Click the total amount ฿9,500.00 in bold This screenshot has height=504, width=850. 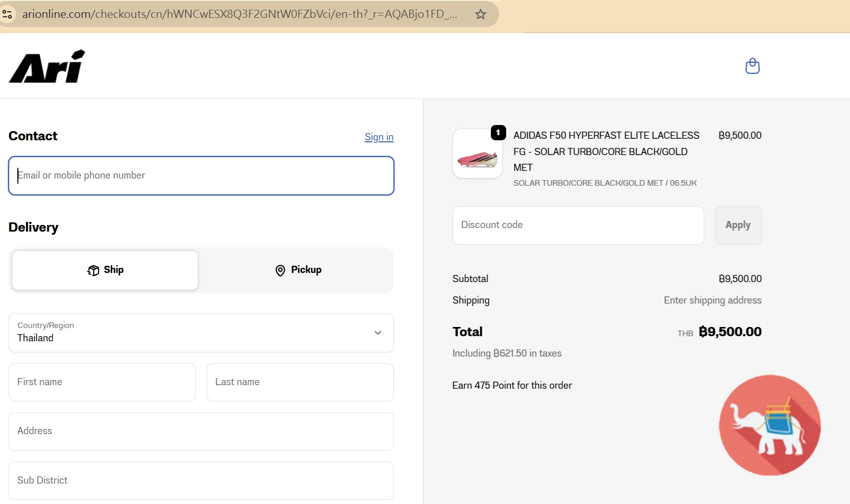[730, 332]
